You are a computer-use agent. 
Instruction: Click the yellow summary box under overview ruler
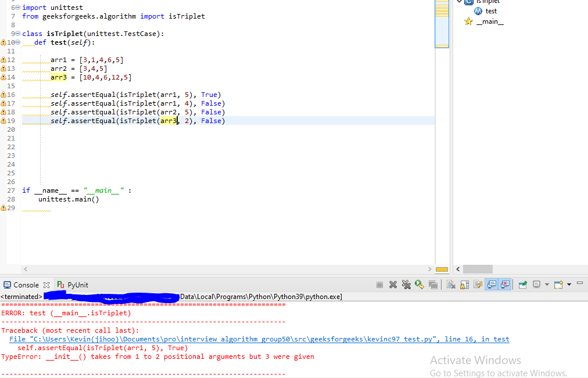point(442,269)
